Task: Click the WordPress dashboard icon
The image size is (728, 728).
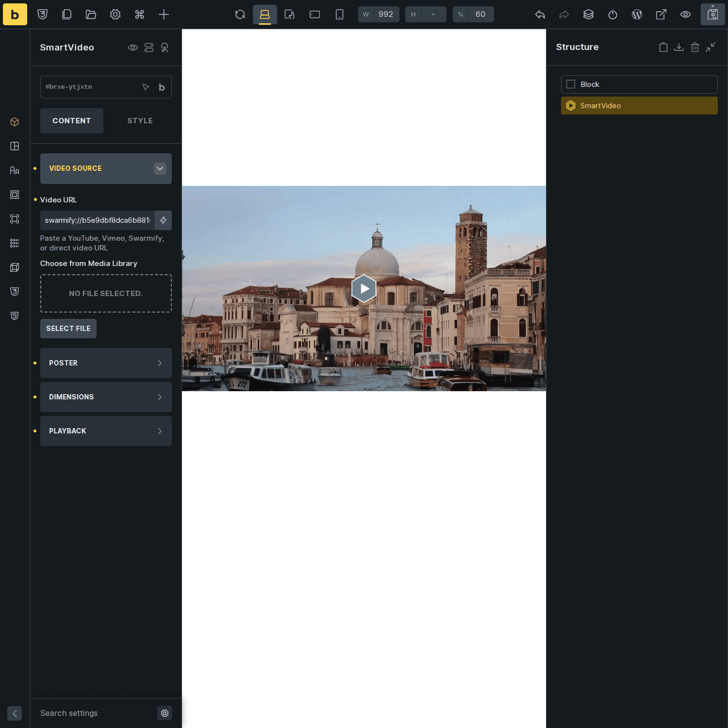Action: coord(637,15)
